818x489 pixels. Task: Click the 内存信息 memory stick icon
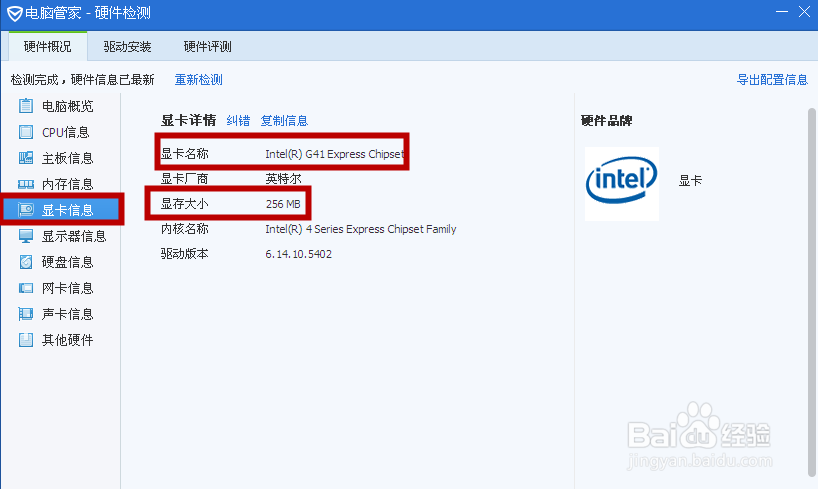click(26, 184)
